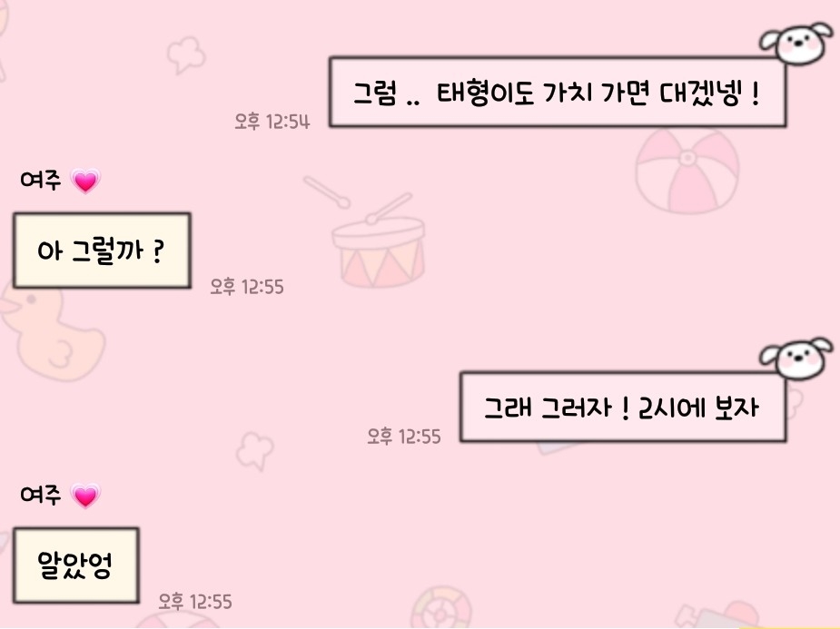Click the small doodle below the '2시에 보자' timestamp
Viewport: 840px width, 629px height.
[255, 450]
